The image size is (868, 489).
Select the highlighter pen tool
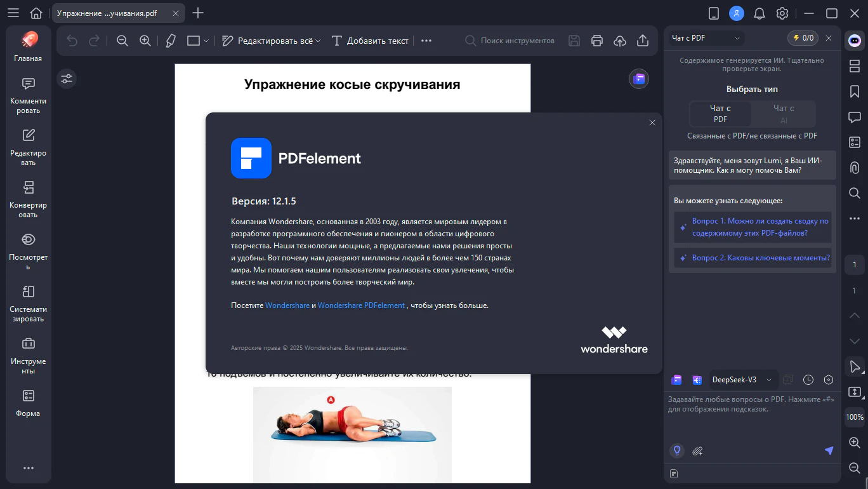[170, 41]
